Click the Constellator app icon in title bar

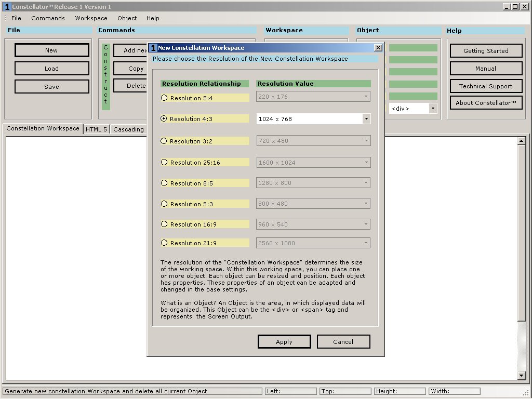[7, 7]
